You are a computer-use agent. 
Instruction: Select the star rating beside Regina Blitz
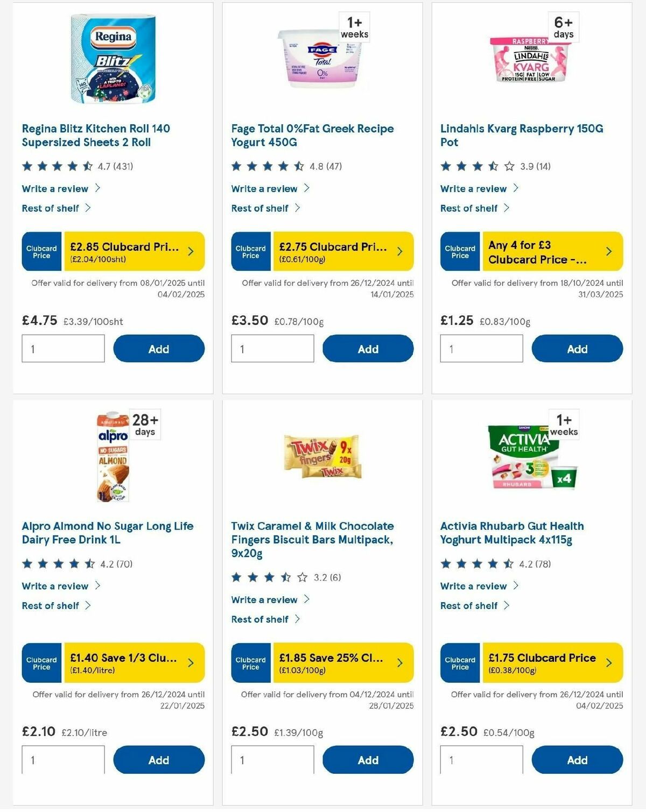point(57,166)
